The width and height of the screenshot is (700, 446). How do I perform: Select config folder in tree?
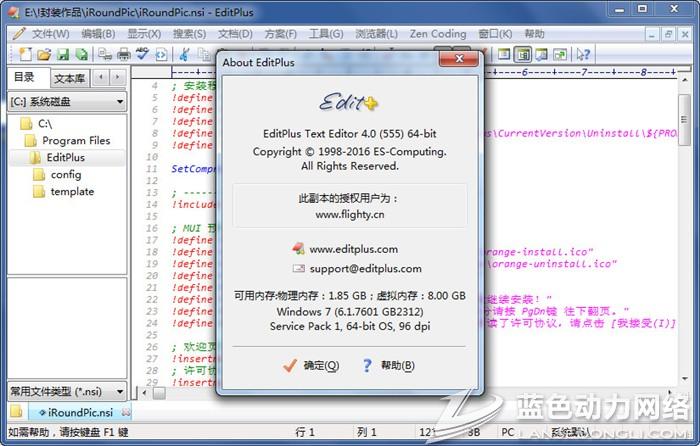pyautogui.click(x=58, y=175)
